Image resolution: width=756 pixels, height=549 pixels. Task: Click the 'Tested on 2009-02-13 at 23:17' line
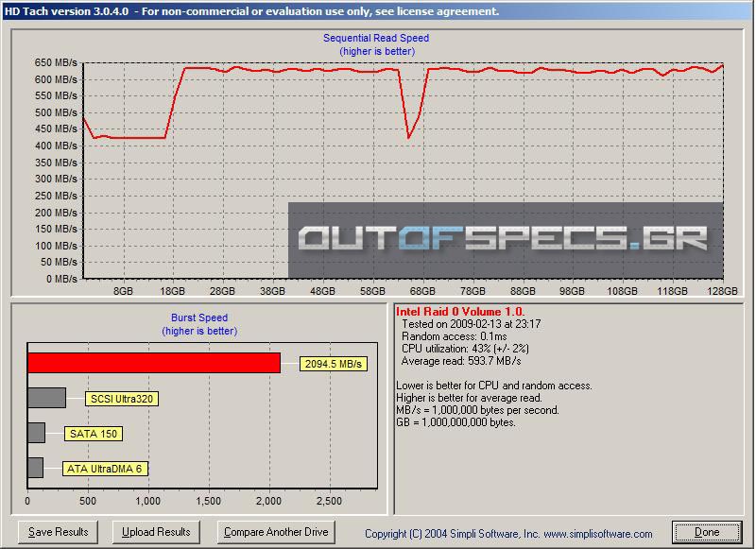coord(471,324)
